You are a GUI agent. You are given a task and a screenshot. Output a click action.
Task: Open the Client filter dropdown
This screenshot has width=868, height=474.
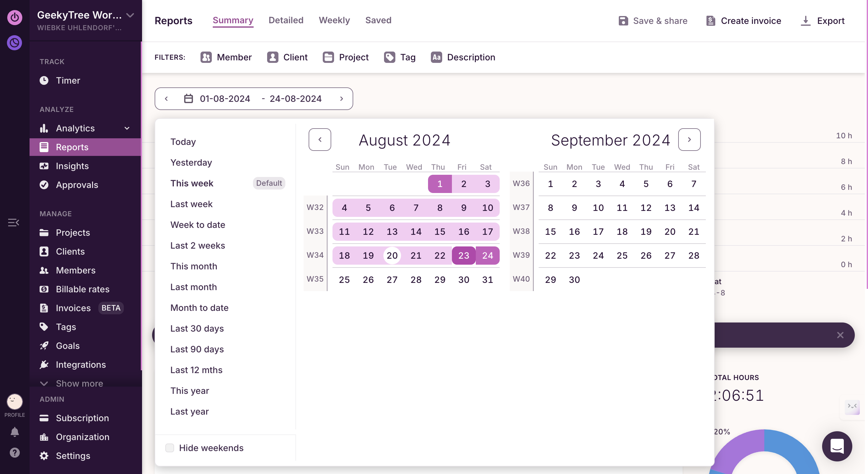pyautogui.click(x=287, y=57)
